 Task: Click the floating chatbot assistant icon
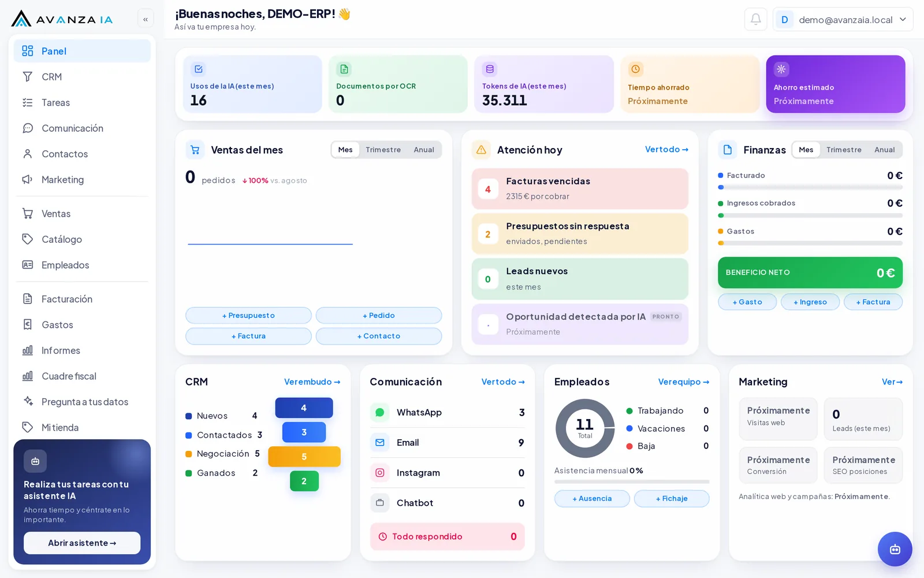click(895, 549)
